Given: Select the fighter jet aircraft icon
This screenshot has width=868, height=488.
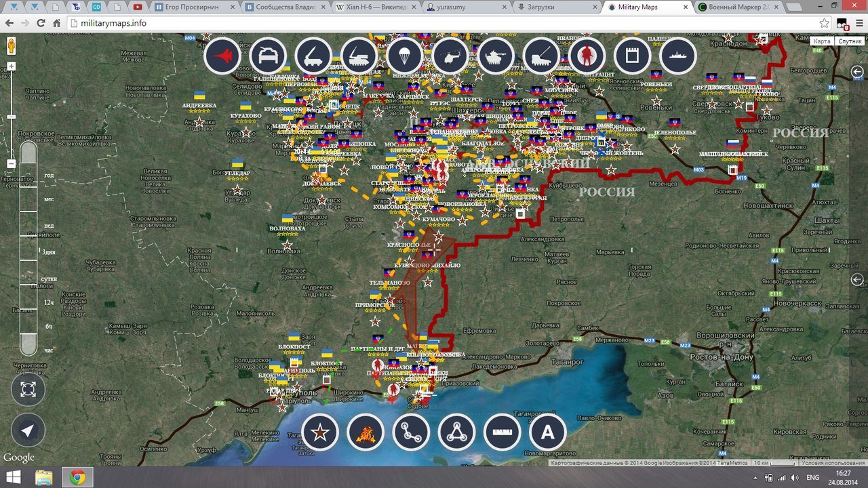Looking at the screenshot, I should pyautogui.click(x=222, y=56).
